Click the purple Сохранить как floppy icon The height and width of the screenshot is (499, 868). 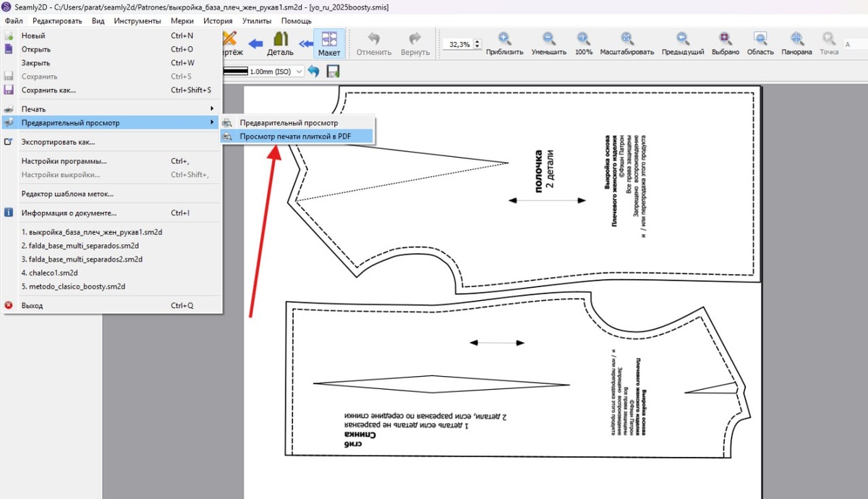click(9, 90)
